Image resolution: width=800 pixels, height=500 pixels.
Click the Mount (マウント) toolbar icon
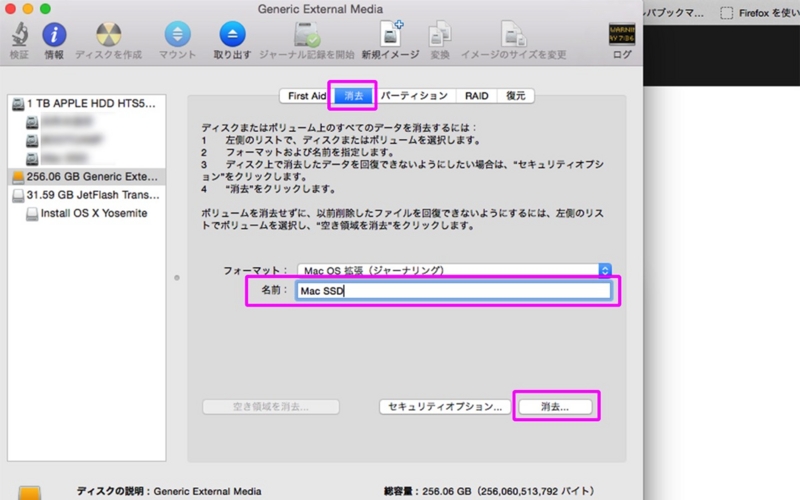[x=177, y=35]
